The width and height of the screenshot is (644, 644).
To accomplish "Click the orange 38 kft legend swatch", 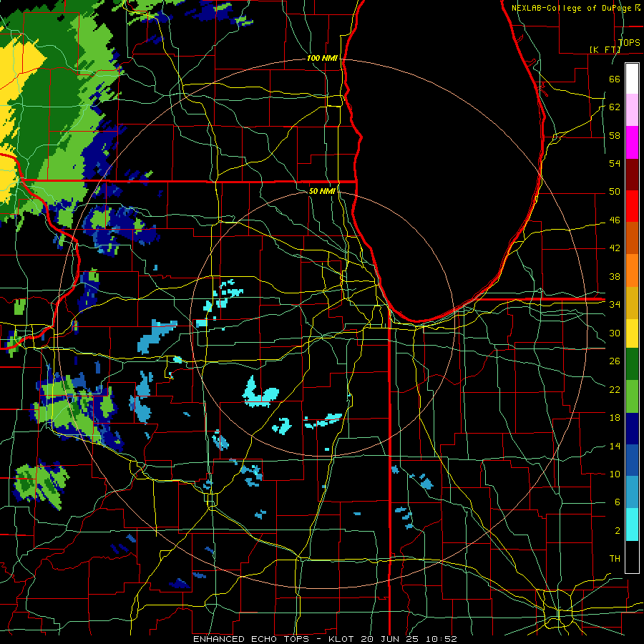I will point(632,270).
